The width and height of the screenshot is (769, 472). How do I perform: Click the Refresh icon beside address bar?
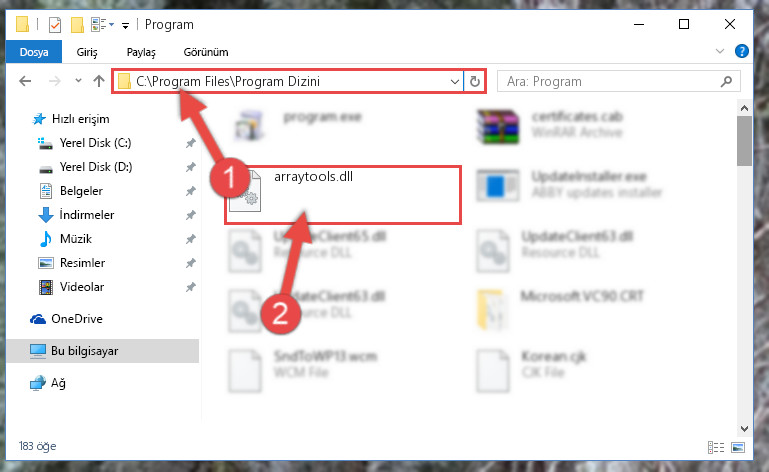click(x=474, y=81)
